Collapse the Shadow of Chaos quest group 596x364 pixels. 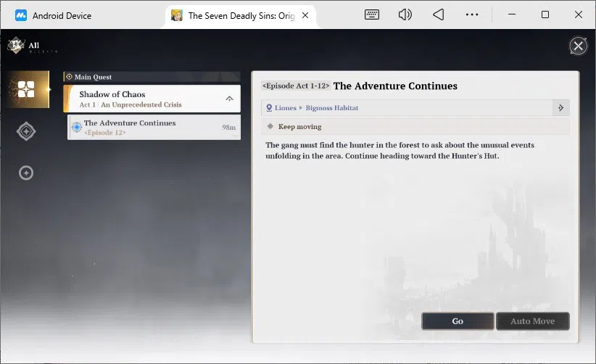pos(229,99)
